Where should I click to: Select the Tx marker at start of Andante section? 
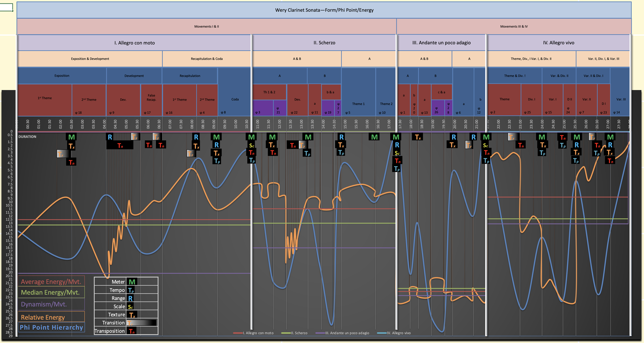click(417, 137)
